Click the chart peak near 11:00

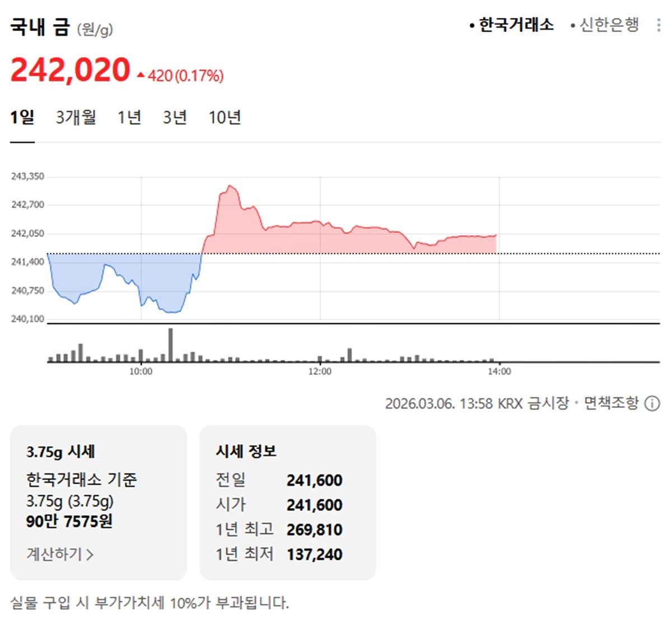[x=230, y=186]
